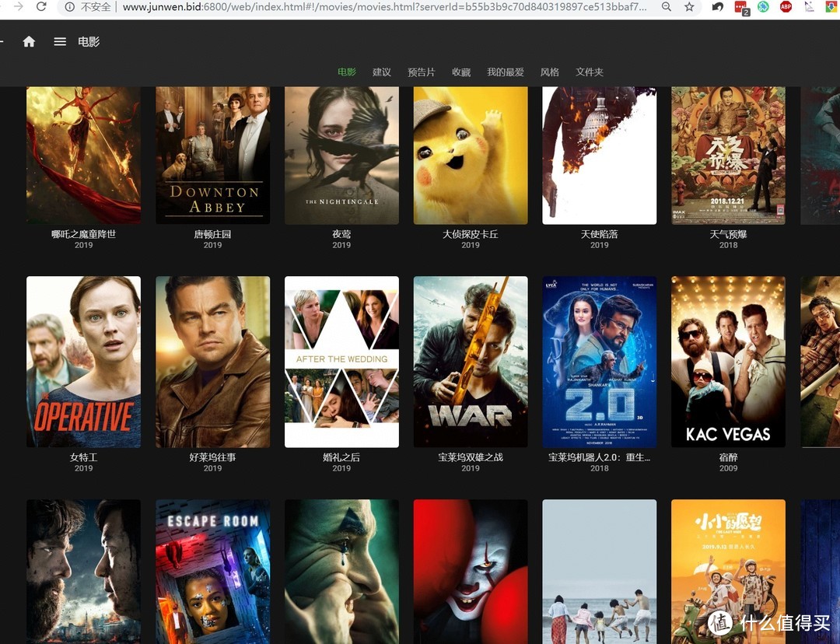Open the Downton Abbey poster
840x644 pixels.
pos(212,156)
